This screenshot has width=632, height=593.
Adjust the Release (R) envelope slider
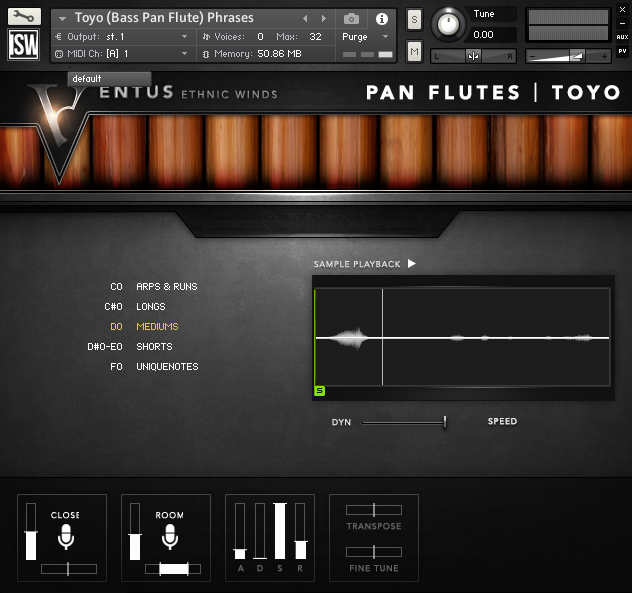pos(300,531)
